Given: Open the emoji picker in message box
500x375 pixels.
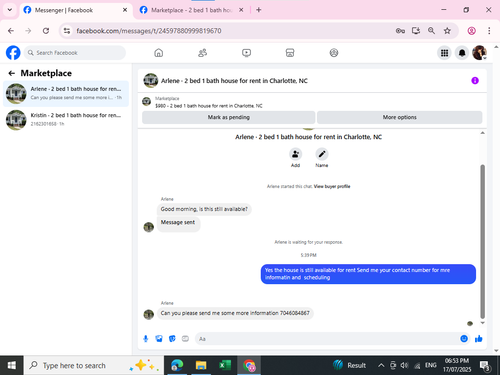Looking at the screenshot, I should pos(464,339).
